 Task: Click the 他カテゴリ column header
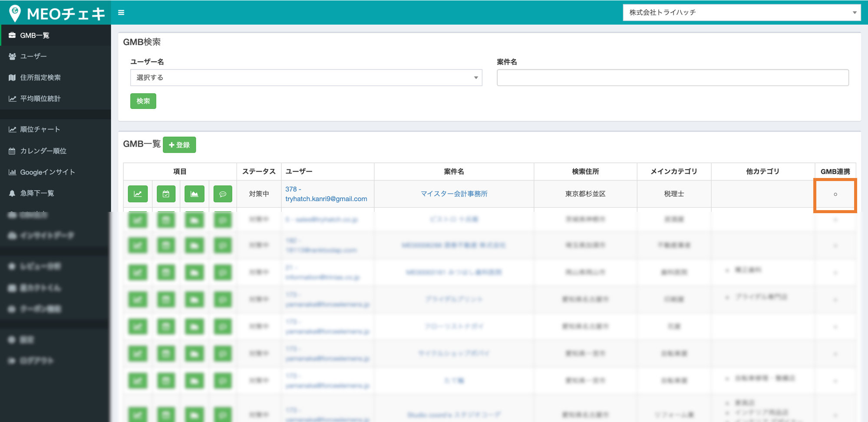[x=763, y=171]
